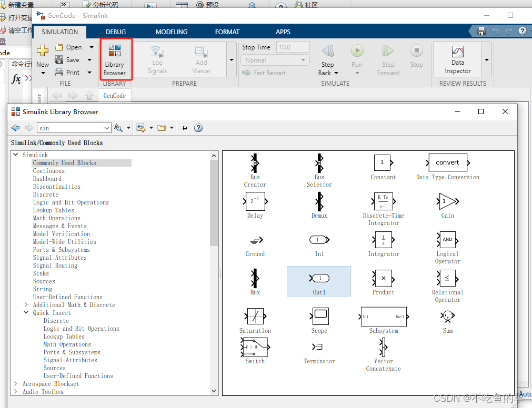This screenshot has width=532, height=408.
Task: Select the In1 block
Action: 319,247
